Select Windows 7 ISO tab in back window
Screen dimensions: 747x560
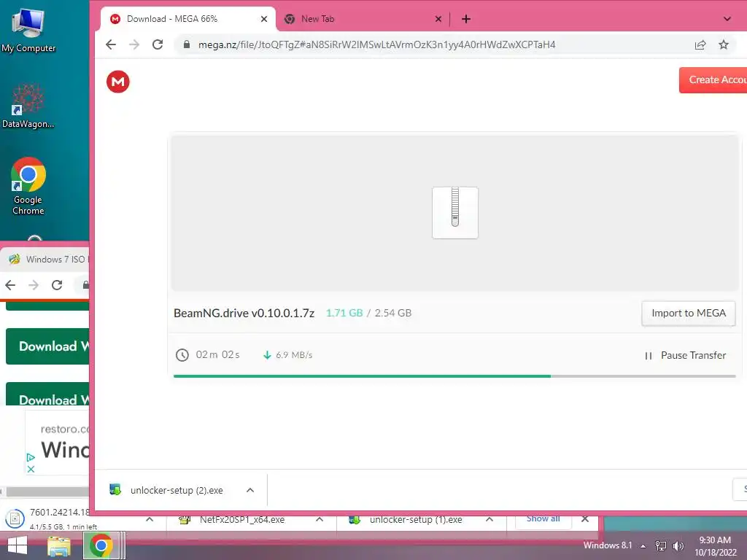47,260
